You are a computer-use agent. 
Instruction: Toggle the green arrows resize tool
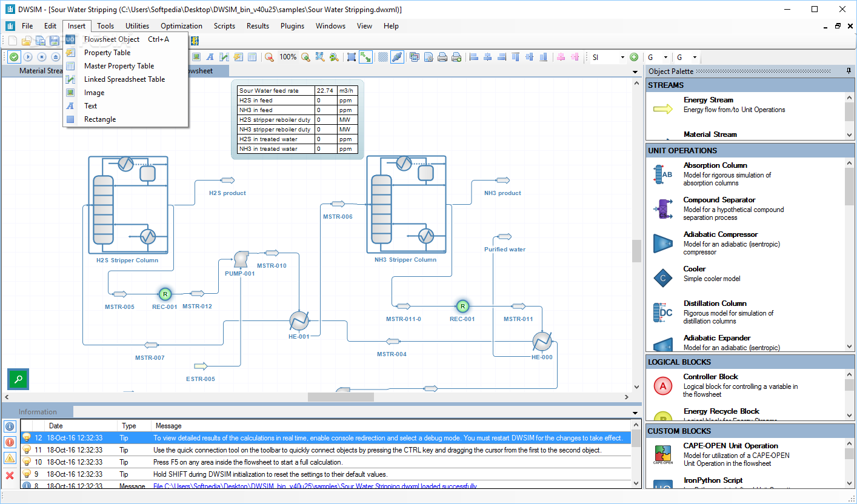point(365,57)
